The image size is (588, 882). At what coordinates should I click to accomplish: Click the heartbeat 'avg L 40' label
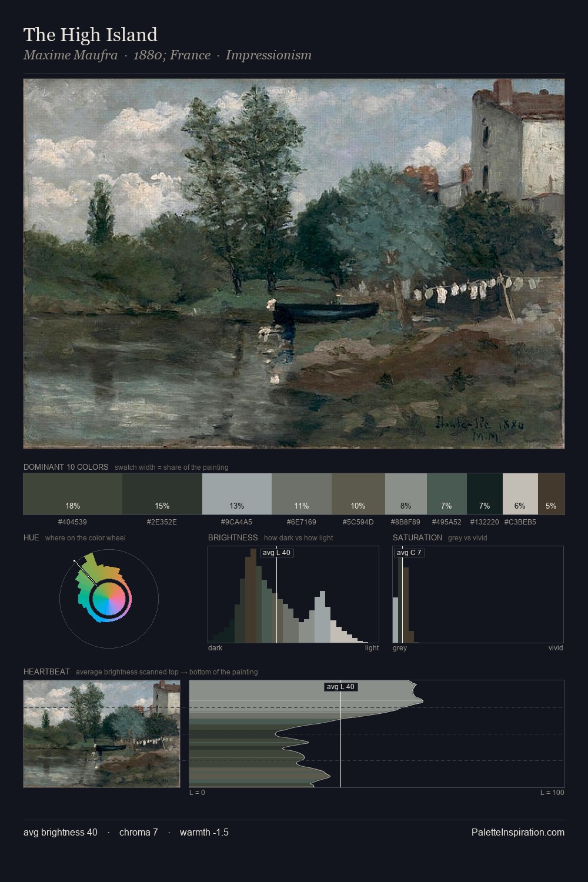pyautogui.click(x=341, y=687)
